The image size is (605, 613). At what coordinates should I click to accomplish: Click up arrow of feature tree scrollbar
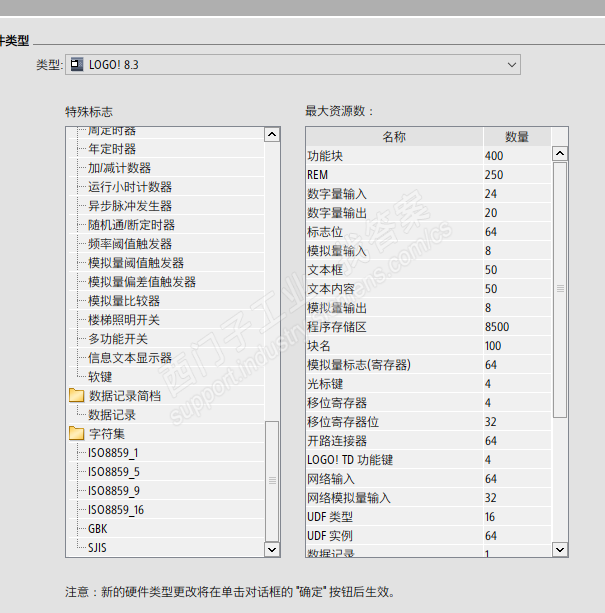272,135
